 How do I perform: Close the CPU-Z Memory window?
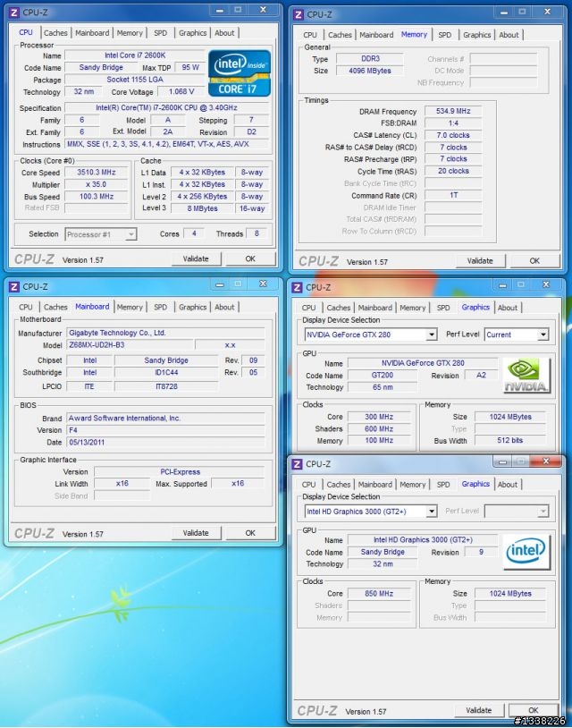click(x=547, y=12)
